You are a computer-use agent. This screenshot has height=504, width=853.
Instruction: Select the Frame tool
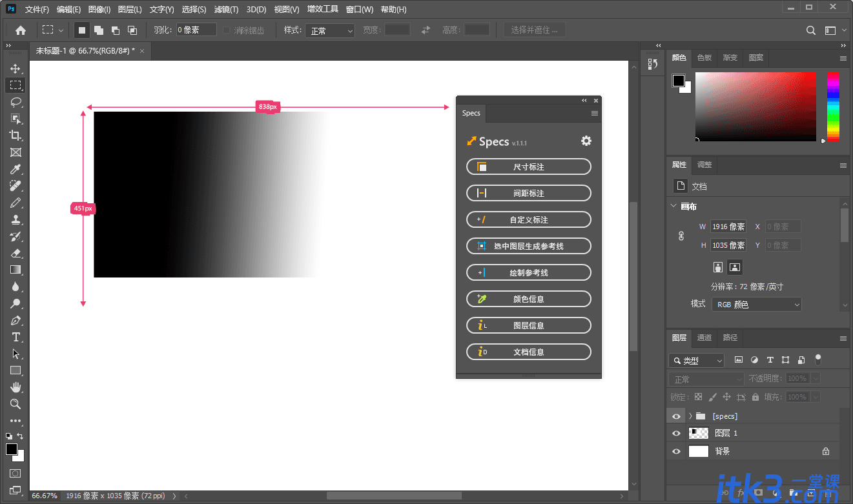tap(15, 152)
